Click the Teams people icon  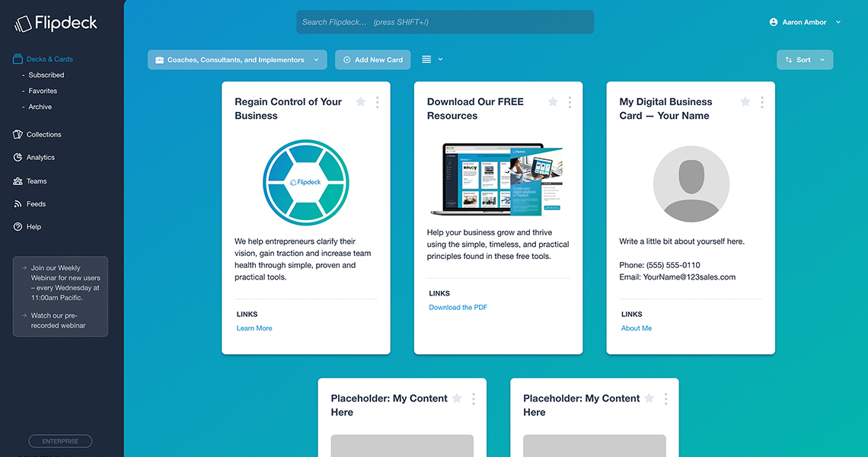[x=18, y=181]
